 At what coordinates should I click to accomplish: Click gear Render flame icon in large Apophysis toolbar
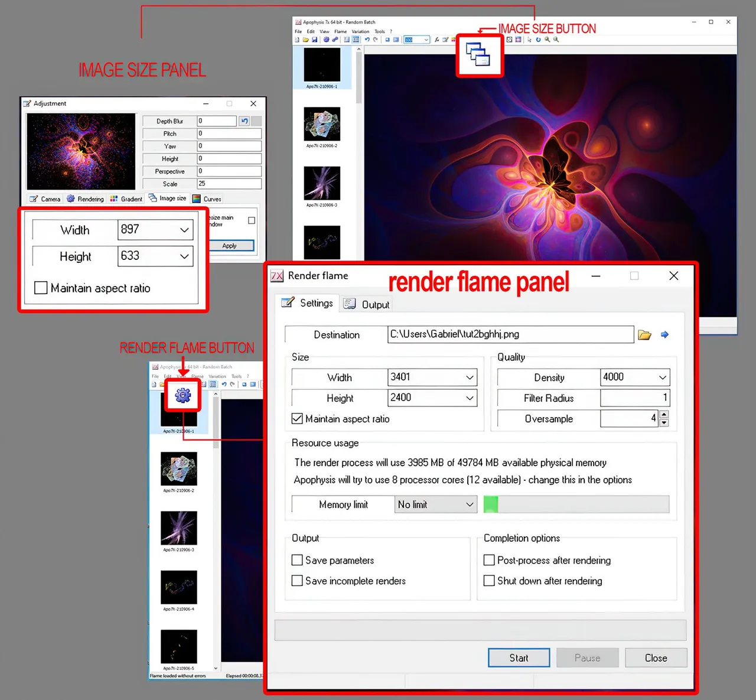(326, 40)
